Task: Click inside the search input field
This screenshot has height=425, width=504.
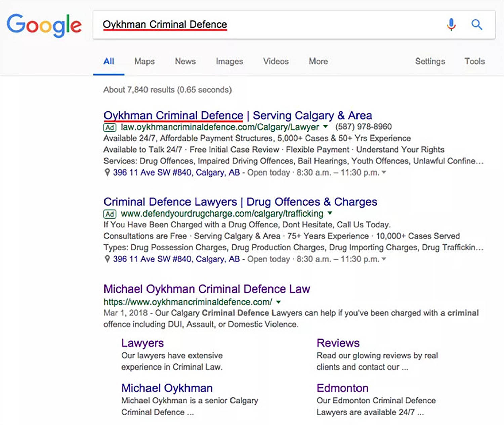Action: tap(235, 24)
